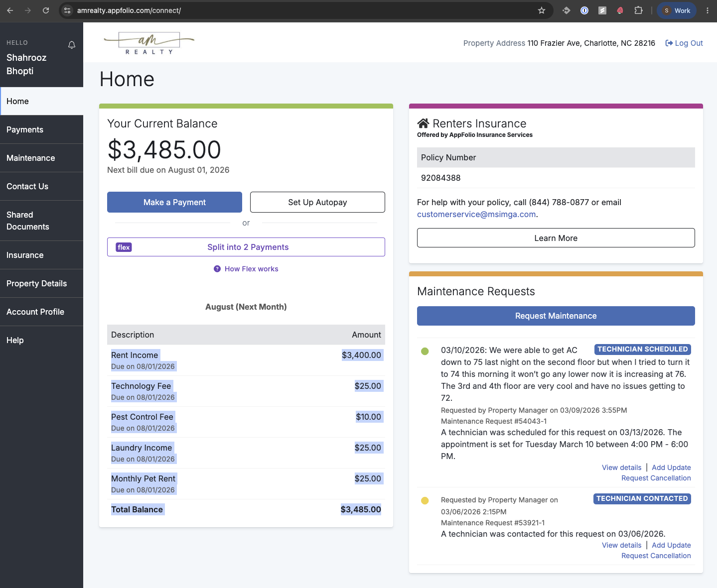Open Help from the sidebar

click(x=42, y=340)
